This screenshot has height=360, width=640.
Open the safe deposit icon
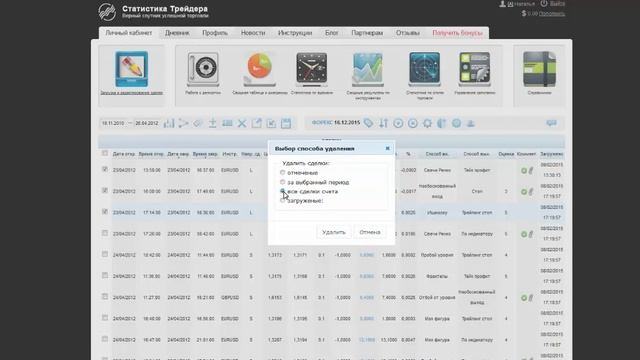pyautogui.click(x=203, y=69)
